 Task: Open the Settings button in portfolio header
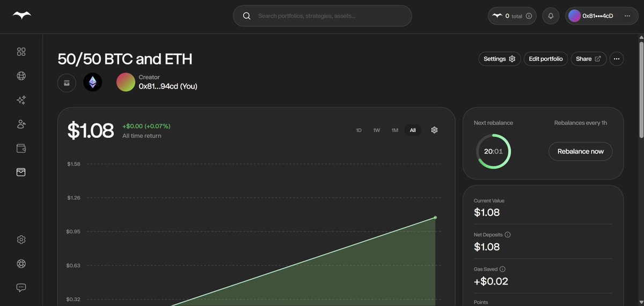499,59
